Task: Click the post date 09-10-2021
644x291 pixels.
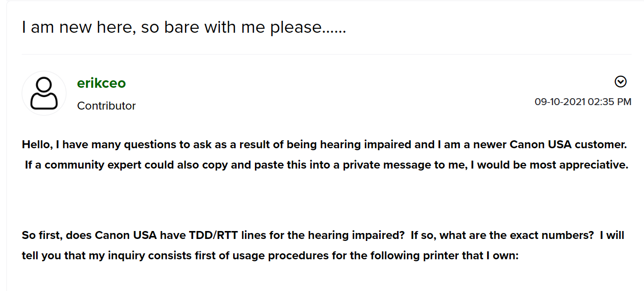Action: coord(560,102)
